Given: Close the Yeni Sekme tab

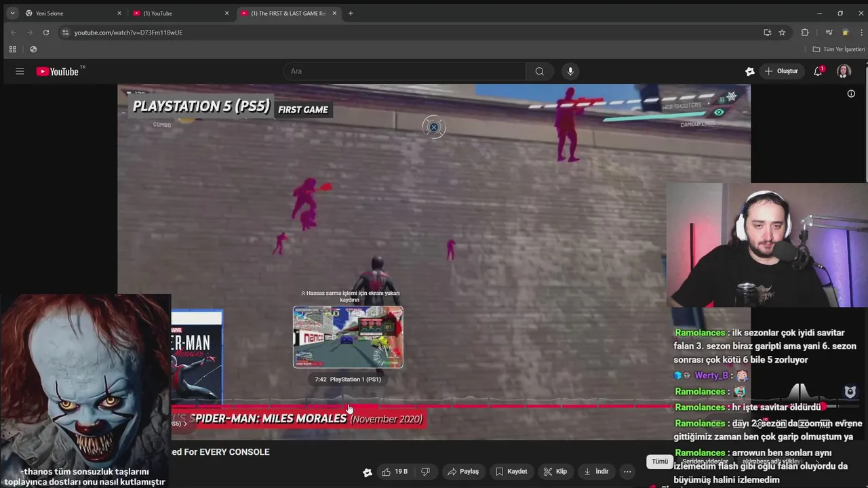Looking at the screenshot, I should tap(119, 13).
